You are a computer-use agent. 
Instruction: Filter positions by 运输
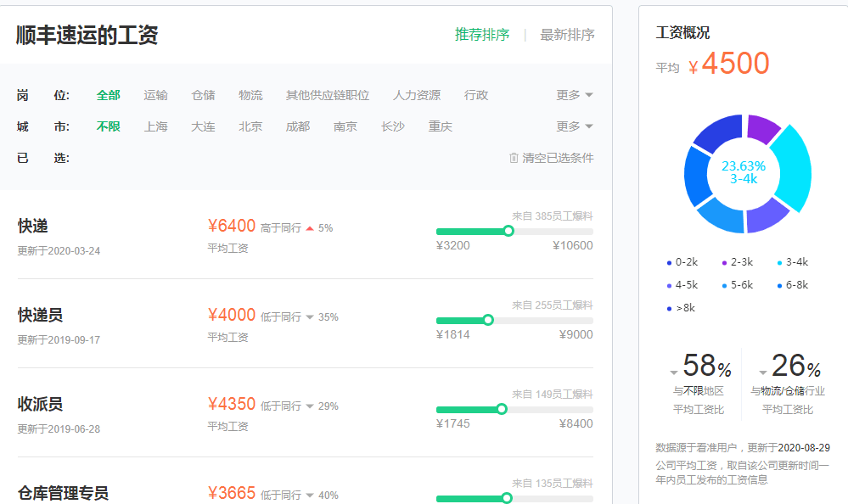[155, 95]
